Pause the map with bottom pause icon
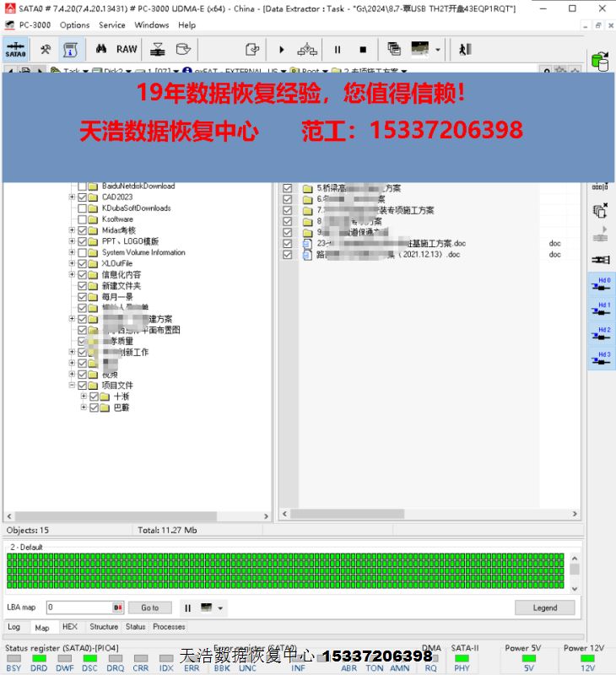Screen dimensions: 616x675 188,607
